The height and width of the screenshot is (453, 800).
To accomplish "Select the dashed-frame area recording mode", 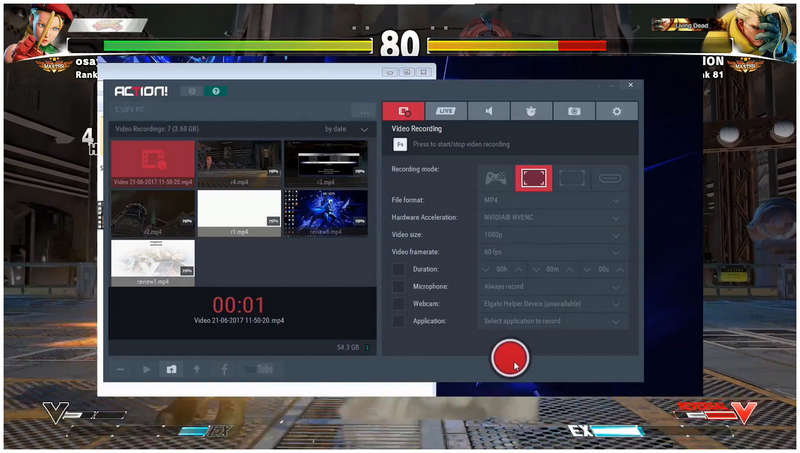I will (x=572, y=178).
